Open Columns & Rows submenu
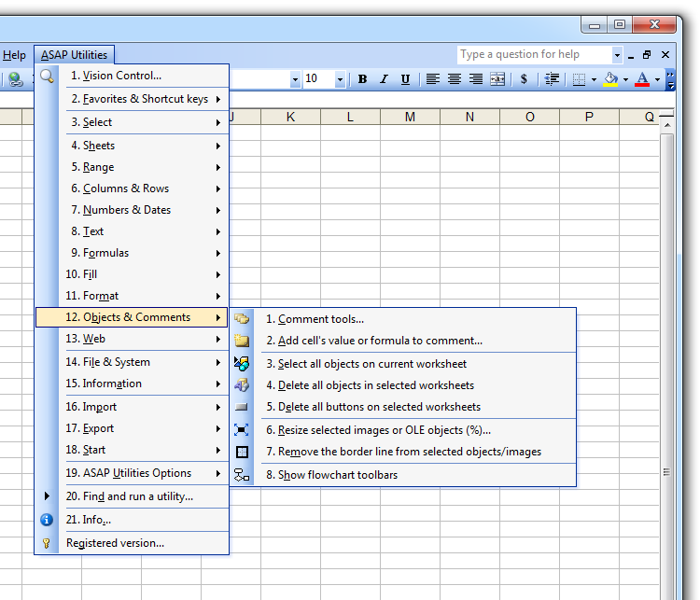This screenshot has height=600, width=700. click(133, 188)
